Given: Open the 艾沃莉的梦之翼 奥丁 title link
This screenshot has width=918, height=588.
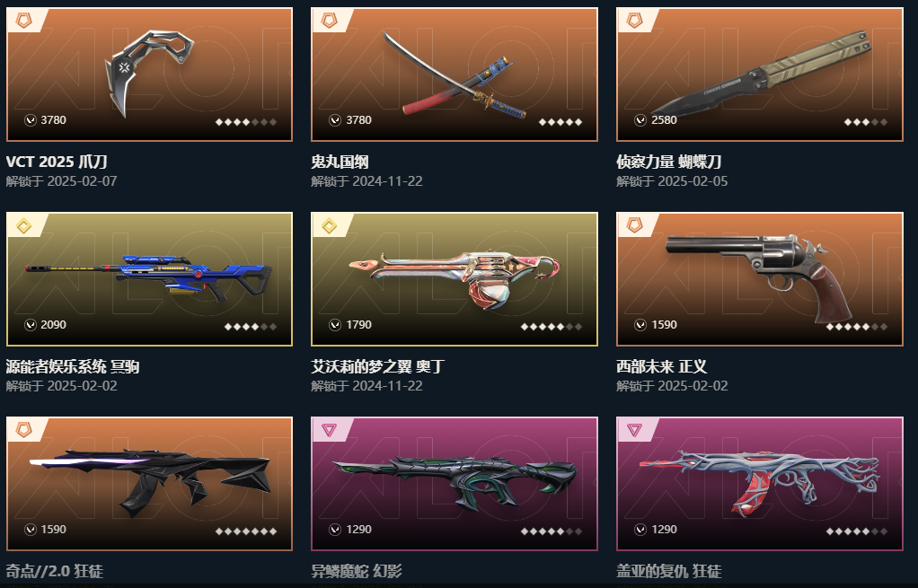Looking at the screenshot, I should tap(378, 367).
